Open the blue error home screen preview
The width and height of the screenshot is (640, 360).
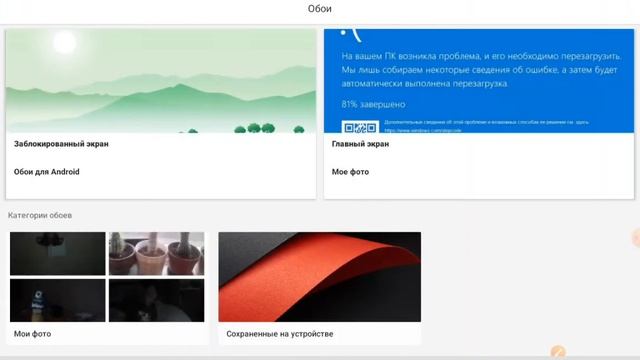479,81
